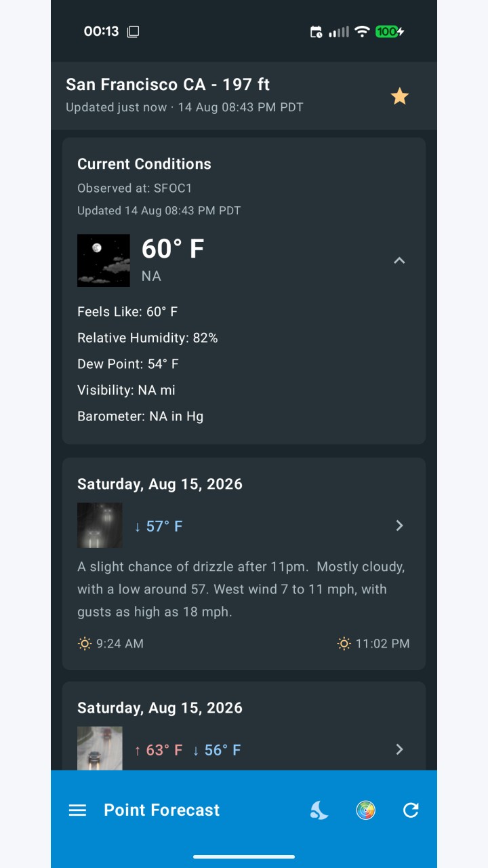Tap the sunset icon at 11:02 PM
The height and width of the screenshot is (868, 488).
[x=344, y=644]
